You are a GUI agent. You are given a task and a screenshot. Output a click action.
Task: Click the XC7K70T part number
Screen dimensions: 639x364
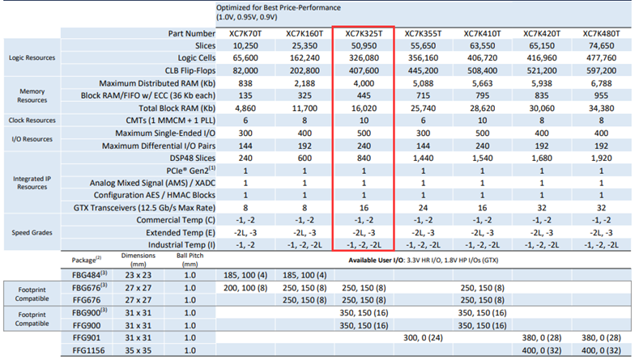pos(245,33)
